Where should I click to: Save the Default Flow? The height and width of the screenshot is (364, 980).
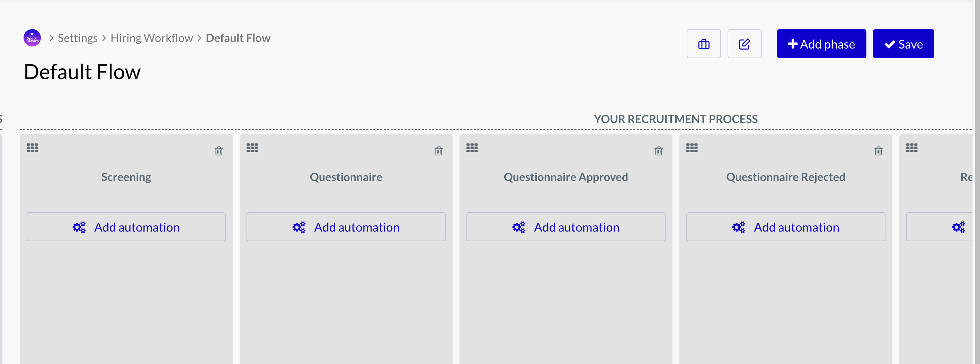click(903, 44)
